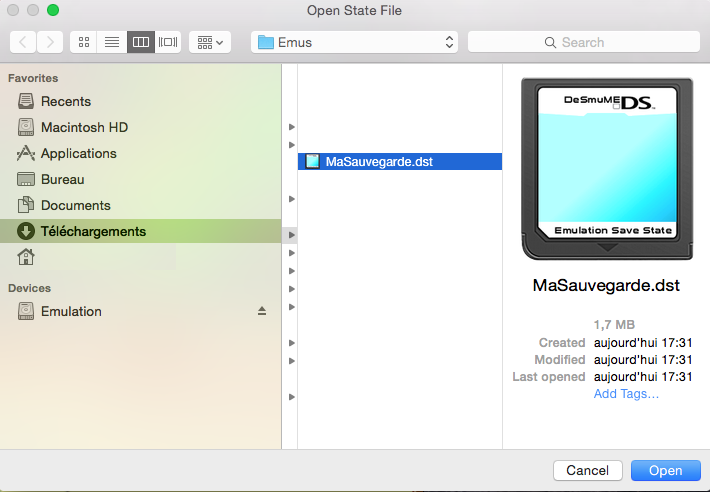Switch to list view
The height and width of the screenshot is (492, 710).
[x=112, y=42]
